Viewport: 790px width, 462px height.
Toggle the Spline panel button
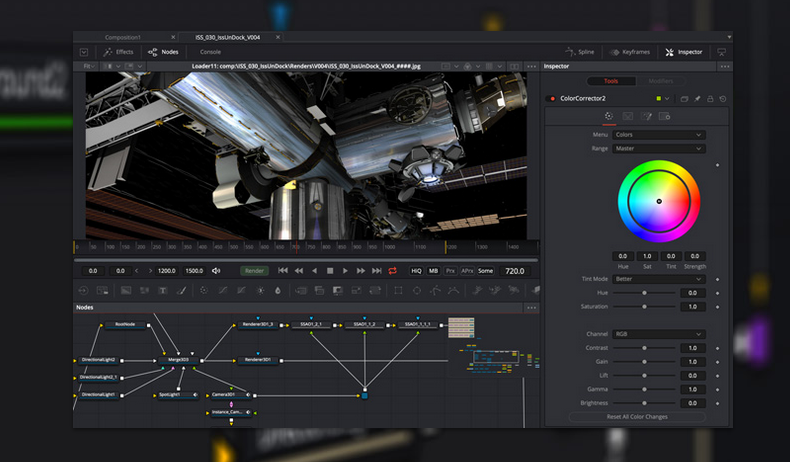pos(580,52)
